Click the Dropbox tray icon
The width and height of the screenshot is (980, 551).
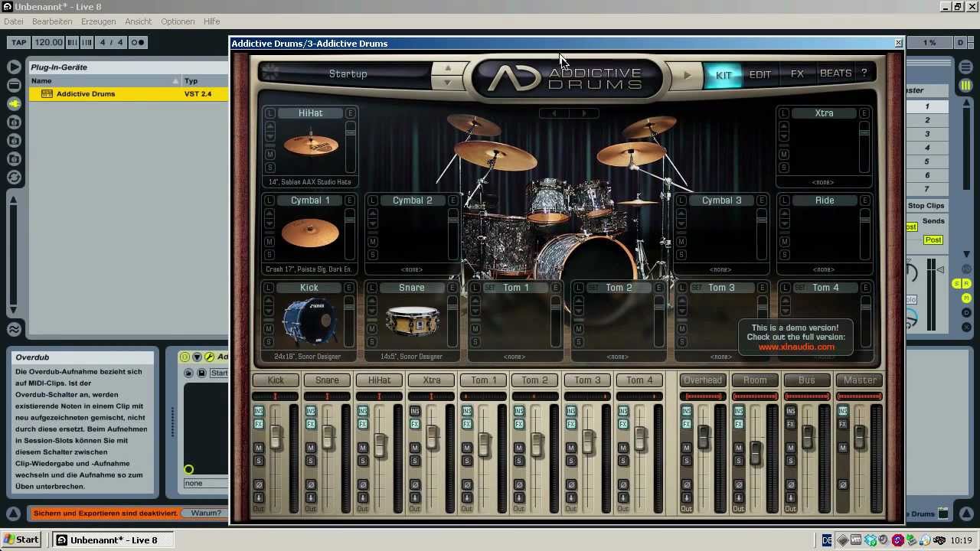pyautogui.click(x=870, y=540)
